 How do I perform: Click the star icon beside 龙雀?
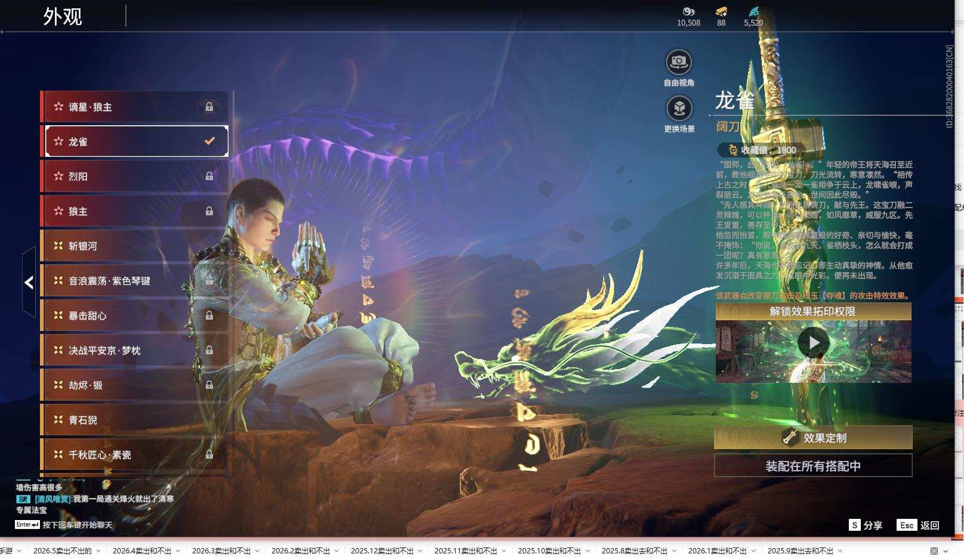tap(58, 141)
